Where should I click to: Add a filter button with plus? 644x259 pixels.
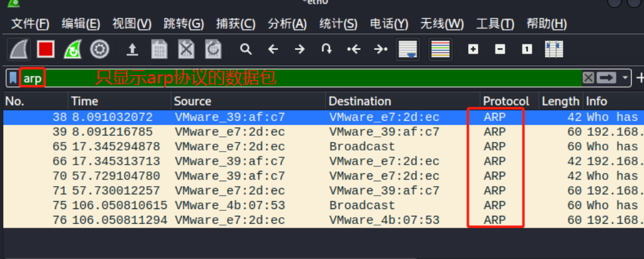pyautogui.click(x=640, y=78)
